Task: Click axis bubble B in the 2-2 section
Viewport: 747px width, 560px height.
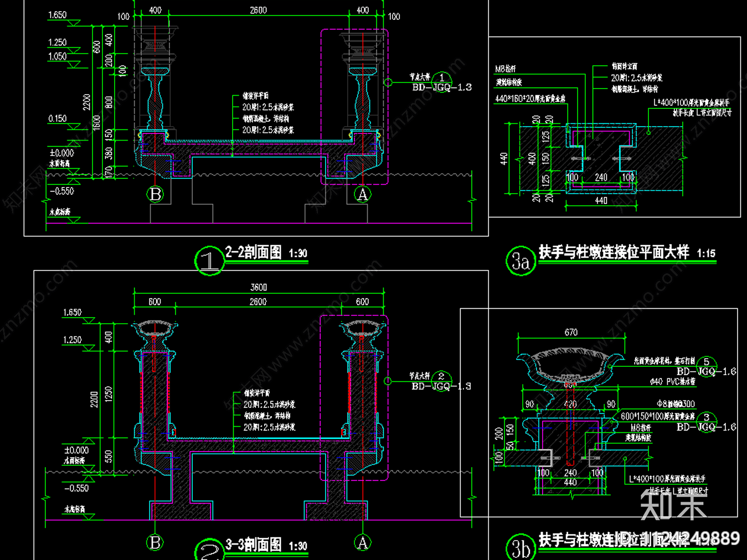Action: [x=156, y=195]
